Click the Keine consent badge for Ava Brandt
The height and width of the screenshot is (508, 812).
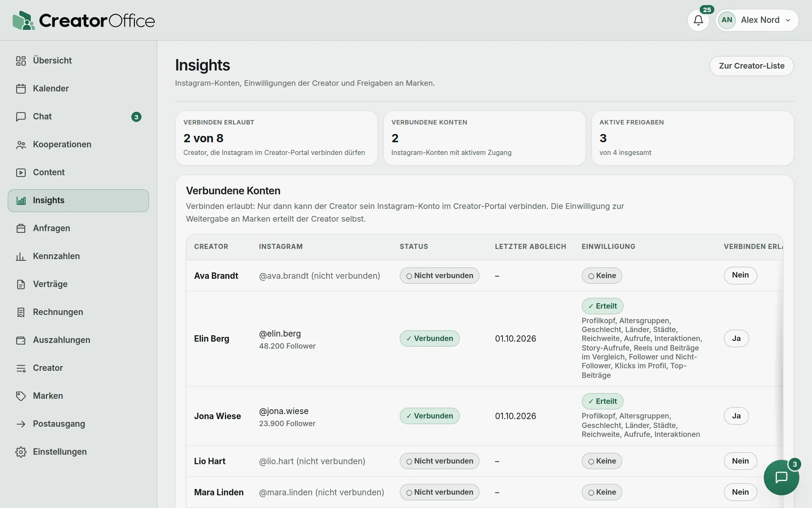tap(602, 276)
